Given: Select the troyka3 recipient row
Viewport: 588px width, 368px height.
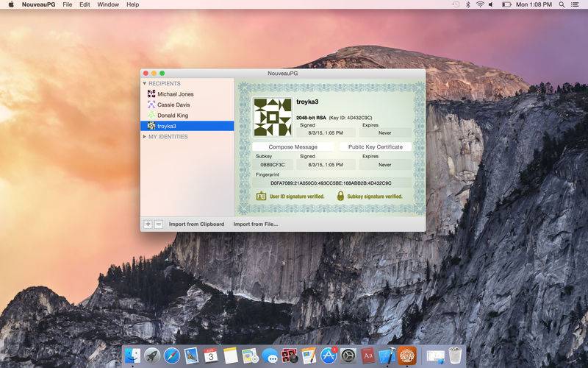Looking at the screenshot, I should [x=187, y=126].
